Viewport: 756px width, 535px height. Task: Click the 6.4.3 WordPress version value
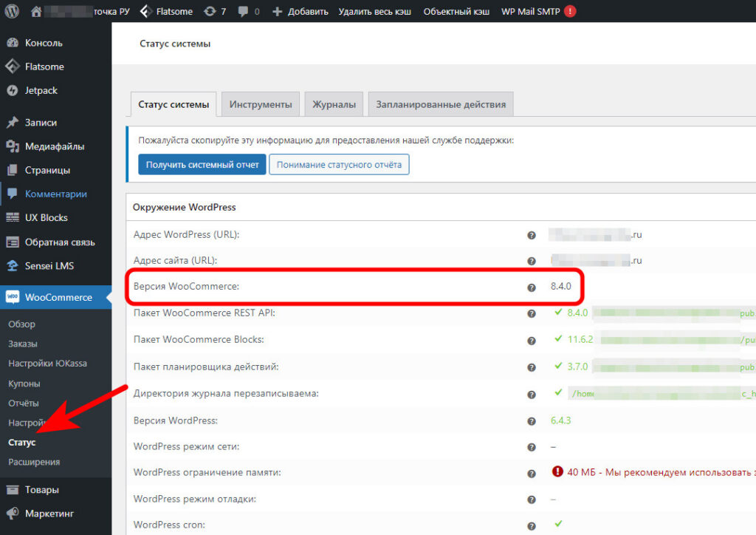click(x=561, y=420)
